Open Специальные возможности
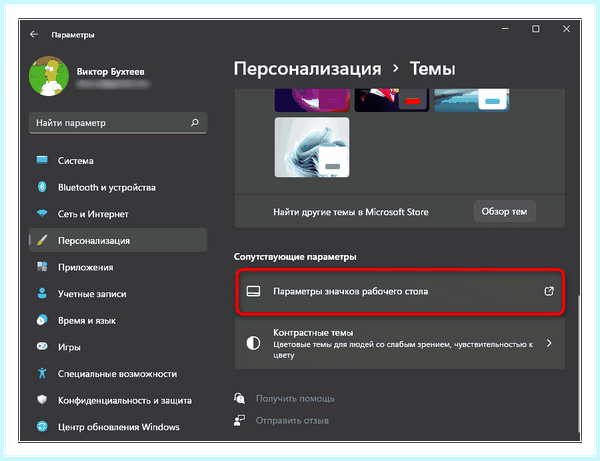Viewport: 600px width, 461px height. coord(118,373)
